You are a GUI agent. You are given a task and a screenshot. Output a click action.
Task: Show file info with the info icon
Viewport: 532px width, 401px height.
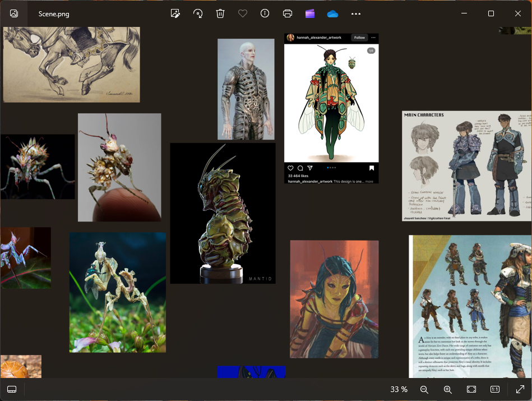(265, 13)
